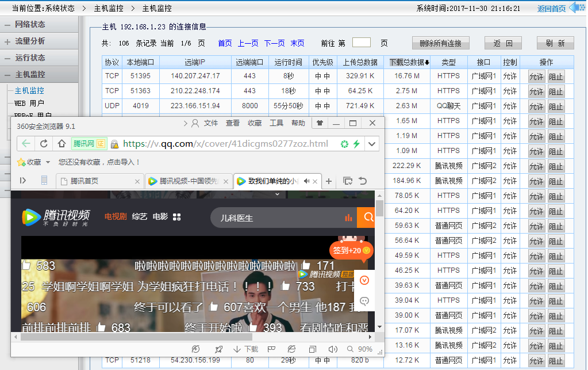Screen dimensions: 588x370
Task: Restore closed tab with undo icon
Action: 363,181
